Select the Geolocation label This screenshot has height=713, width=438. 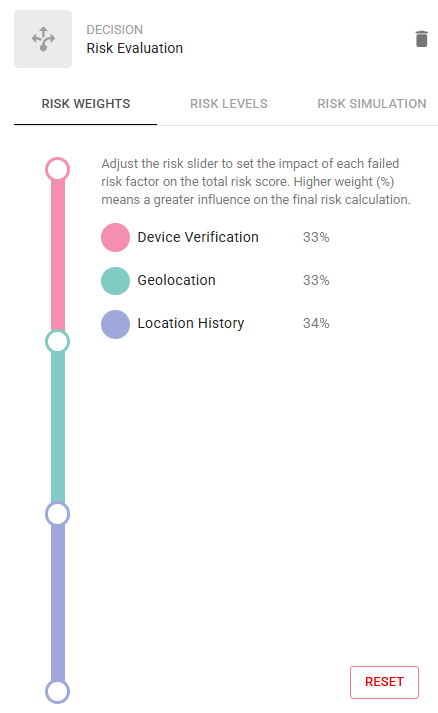point(176,280)
